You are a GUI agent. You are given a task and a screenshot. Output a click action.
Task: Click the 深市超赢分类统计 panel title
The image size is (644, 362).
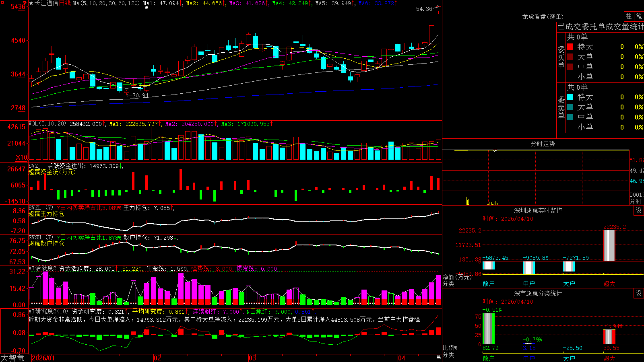(x=538, y=293)
